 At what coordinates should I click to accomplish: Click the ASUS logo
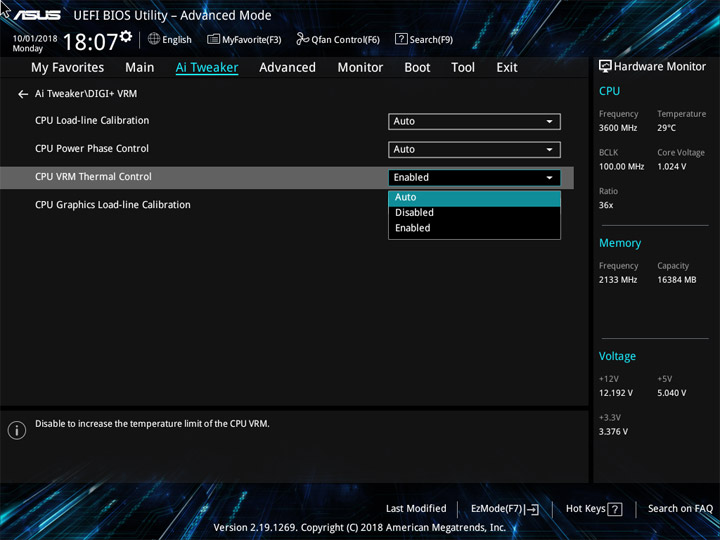(x=37, y=15)
